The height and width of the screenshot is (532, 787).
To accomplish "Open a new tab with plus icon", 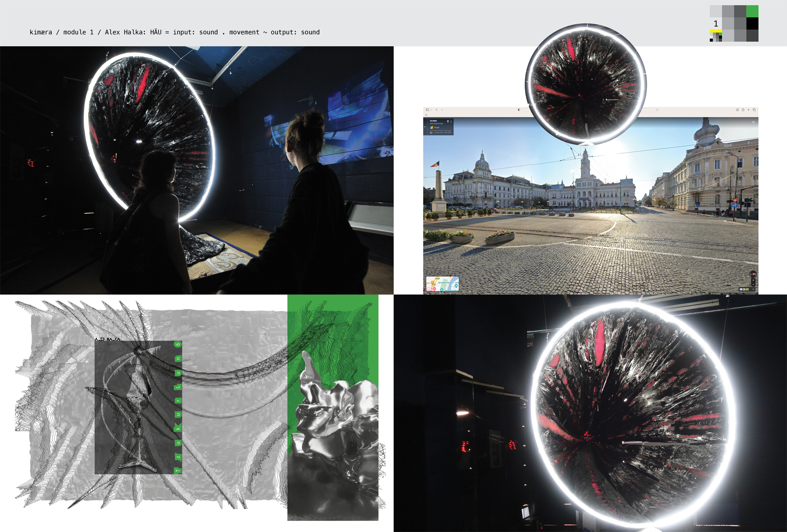I will [748, 110].
